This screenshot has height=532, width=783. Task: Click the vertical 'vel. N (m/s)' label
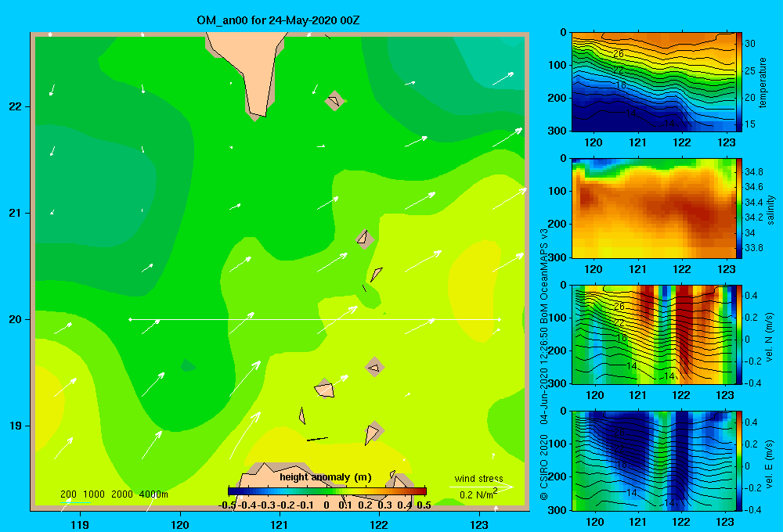point(770,337)
